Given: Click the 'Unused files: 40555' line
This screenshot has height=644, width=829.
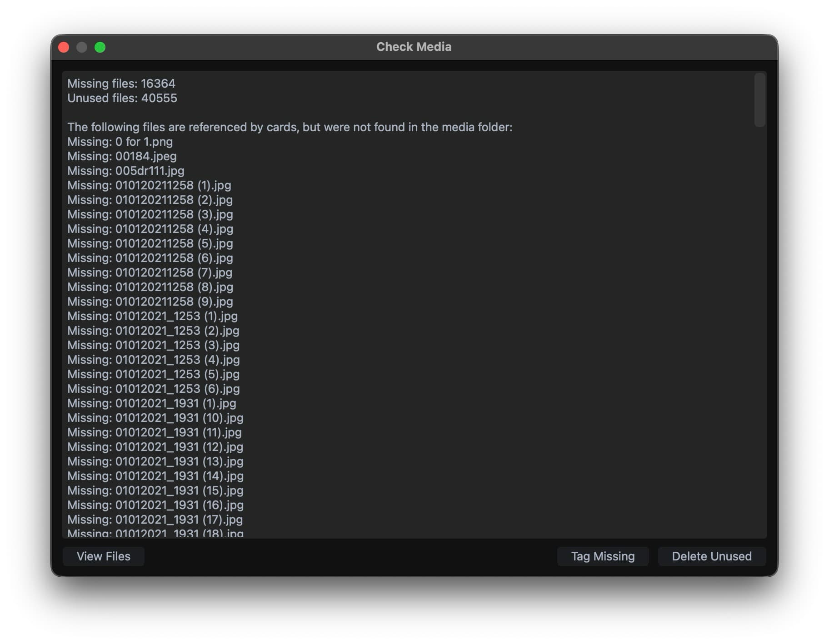Looking at the screenshot, I should pos(122,98).
